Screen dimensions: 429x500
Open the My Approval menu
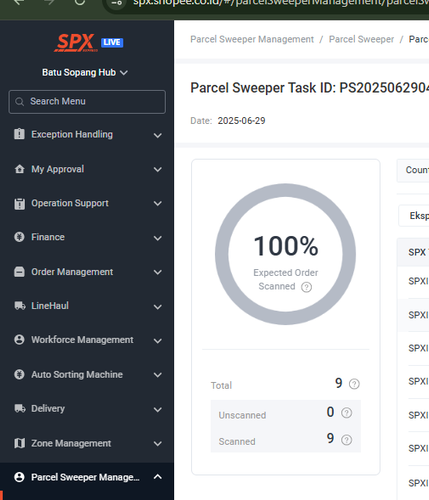(87, 169)
